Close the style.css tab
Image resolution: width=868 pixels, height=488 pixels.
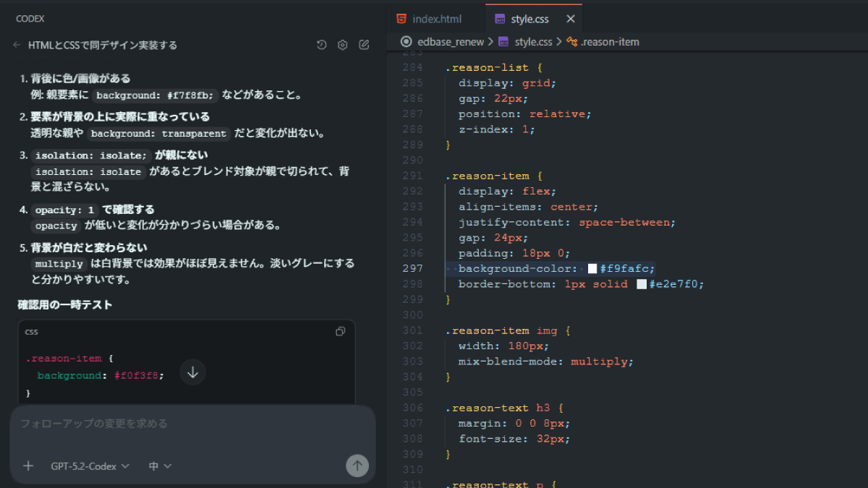tap(571, 19)
